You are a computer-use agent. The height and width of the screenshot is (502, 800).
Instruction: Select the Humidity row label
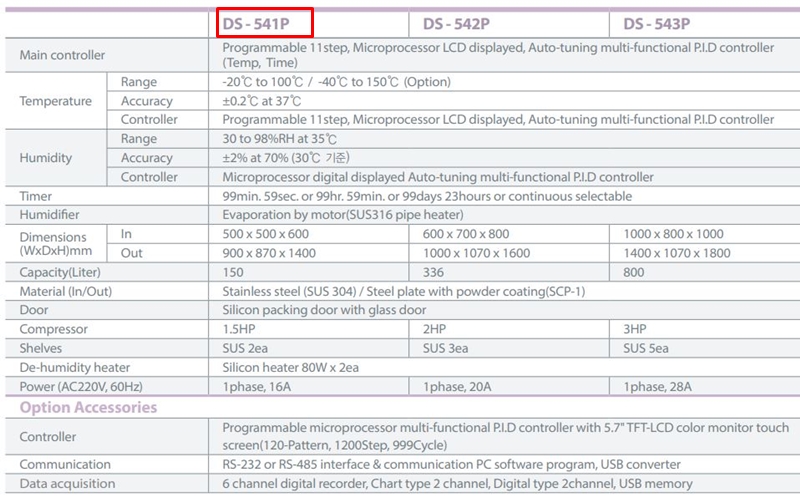[x=46, y=158]
